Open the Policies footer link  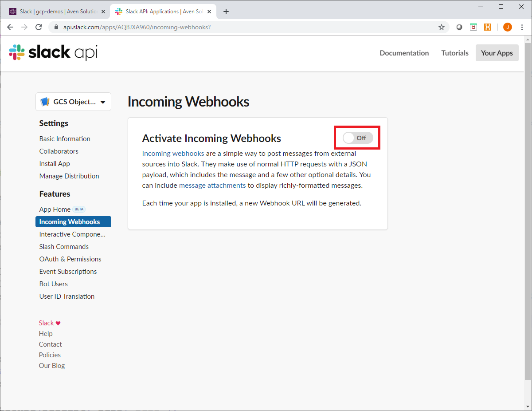click(50, 355)
